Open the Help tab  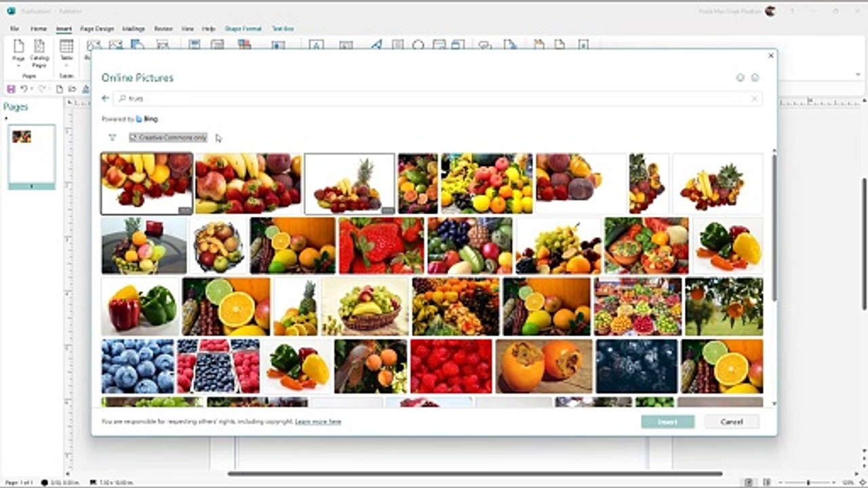click(x=209, y=29)
